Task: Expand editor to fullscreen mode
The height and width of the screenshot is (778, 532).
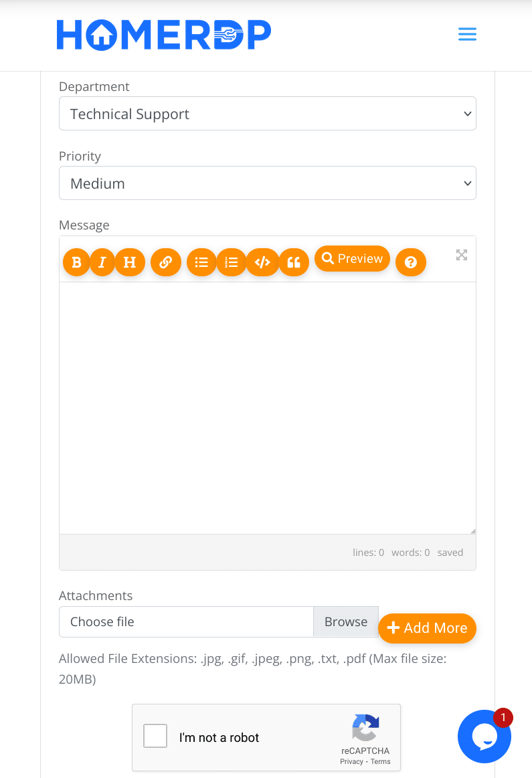Action: [462, 255]
